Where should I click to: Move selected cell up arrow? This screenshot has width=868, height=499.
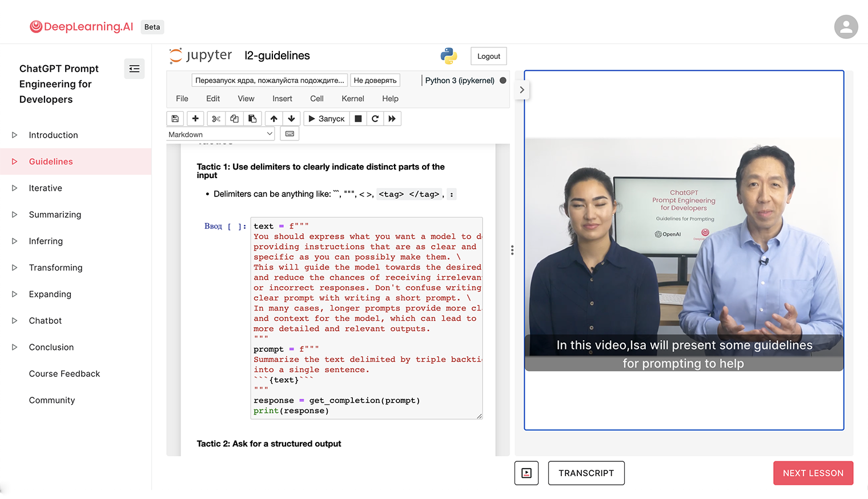(274, 119)
